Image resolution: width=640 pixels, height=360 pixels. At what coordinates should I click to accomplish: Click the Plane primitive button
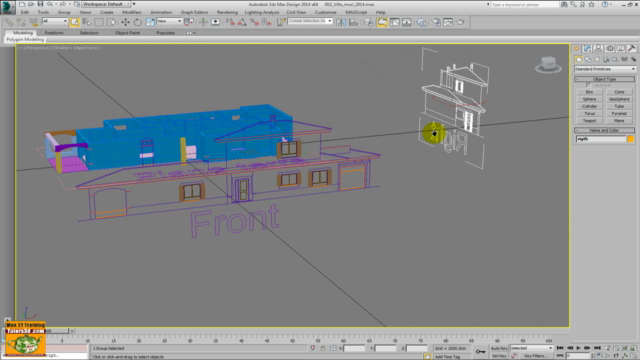pyautogui.click(x=619, y=121)
